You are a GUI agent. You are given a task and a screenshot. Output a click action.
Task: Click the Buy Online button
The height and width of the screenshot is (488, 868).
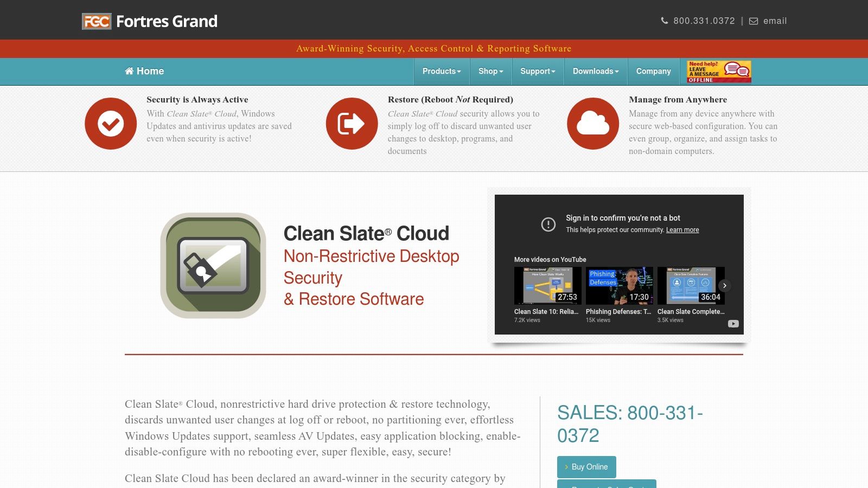point(586,467)
